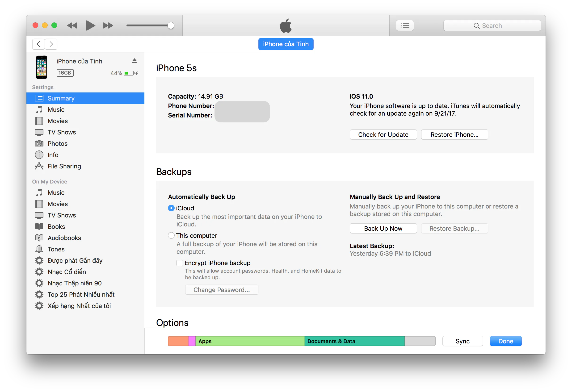572x392 pixels.
Task: Go forward with the right chevron
Action: tap(51, 44)
